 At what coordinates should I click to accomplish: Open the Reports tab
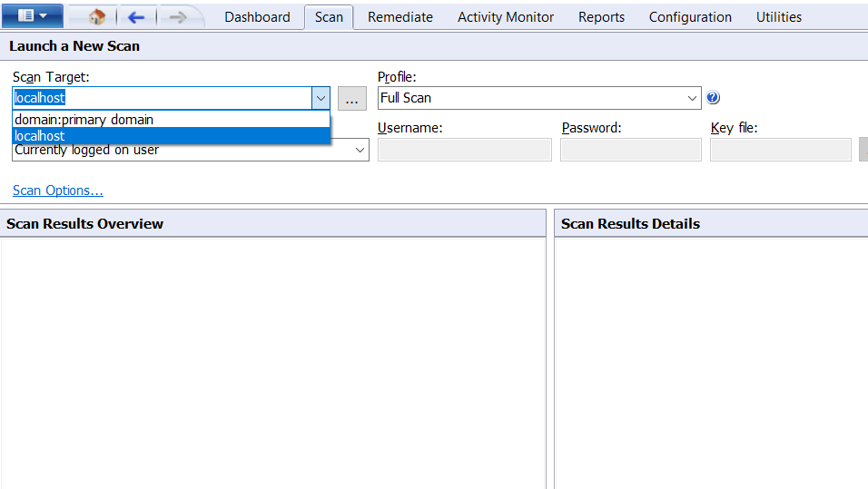click(601, 17)
